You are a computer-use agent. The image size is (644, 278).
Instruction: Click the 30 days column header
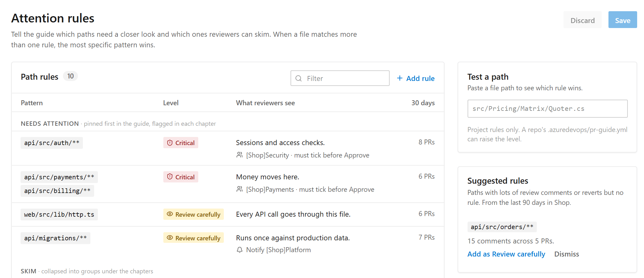click(x=423, y=103)
